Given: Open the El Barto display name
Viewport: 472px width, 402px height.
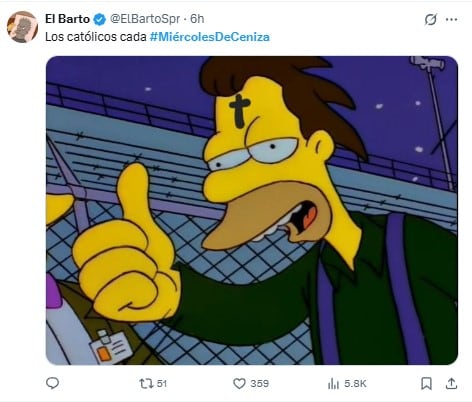Looking at the screenshot, I should [67, 19].
